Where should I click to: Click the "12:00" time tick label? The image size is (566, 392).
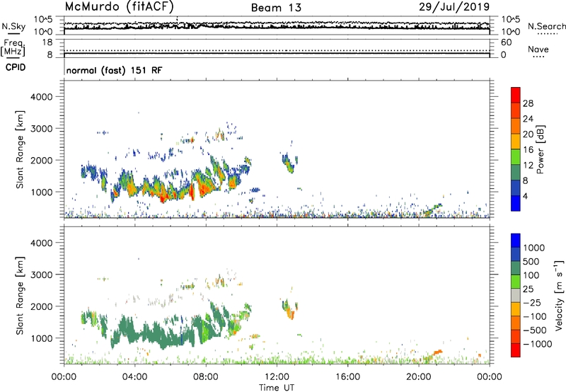pos(277,376)
